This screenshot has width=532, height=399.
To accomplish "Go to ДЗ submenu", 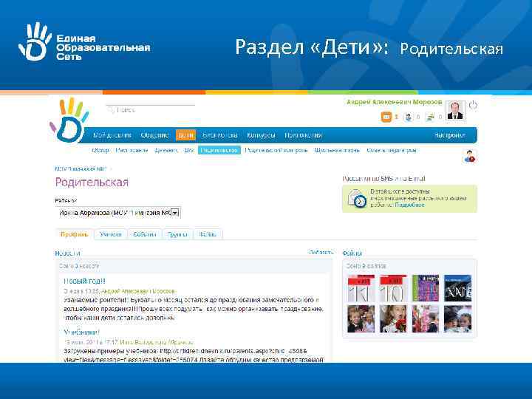I will (189, 150).
